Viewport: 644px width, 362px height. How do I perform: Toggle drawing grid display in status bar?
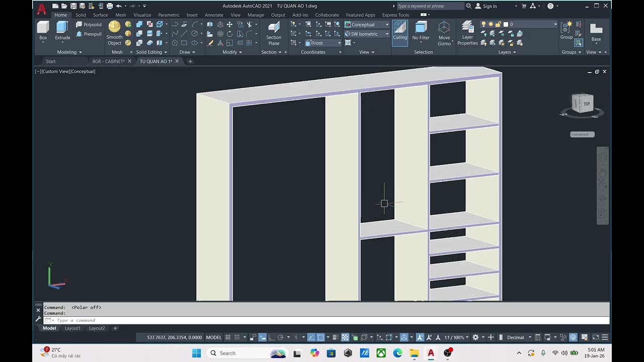(x=228, y=337)
